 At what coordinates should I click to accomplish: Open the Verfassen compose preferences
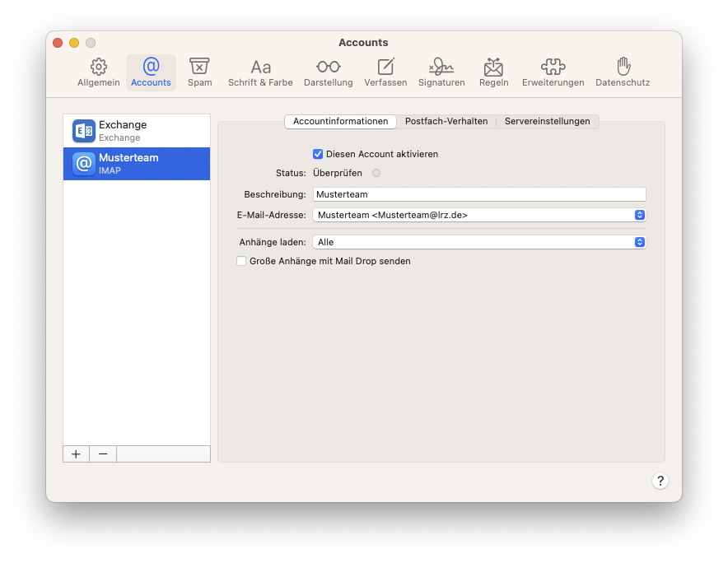click(x=385, y=67)
